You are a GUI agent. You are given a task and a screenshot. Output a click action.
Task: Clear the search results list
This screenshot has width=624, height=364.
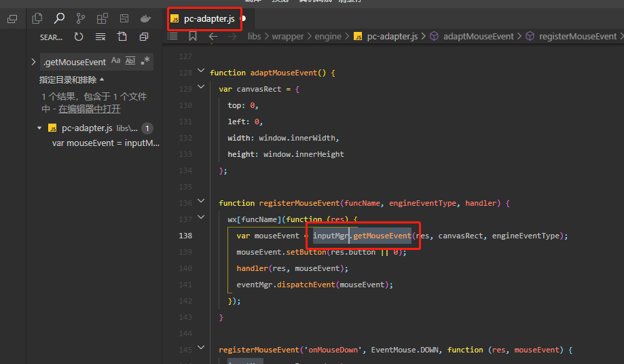[100, 37]
